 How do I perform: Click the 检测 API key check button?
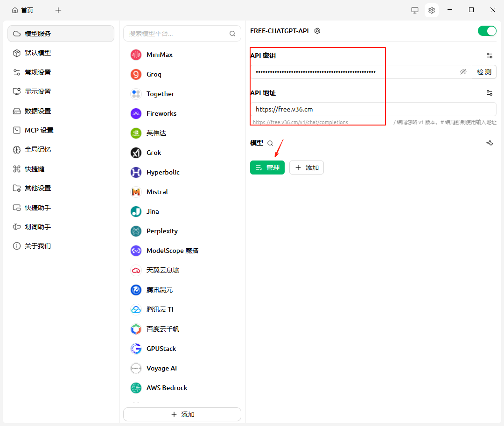[x=484, y=72]
